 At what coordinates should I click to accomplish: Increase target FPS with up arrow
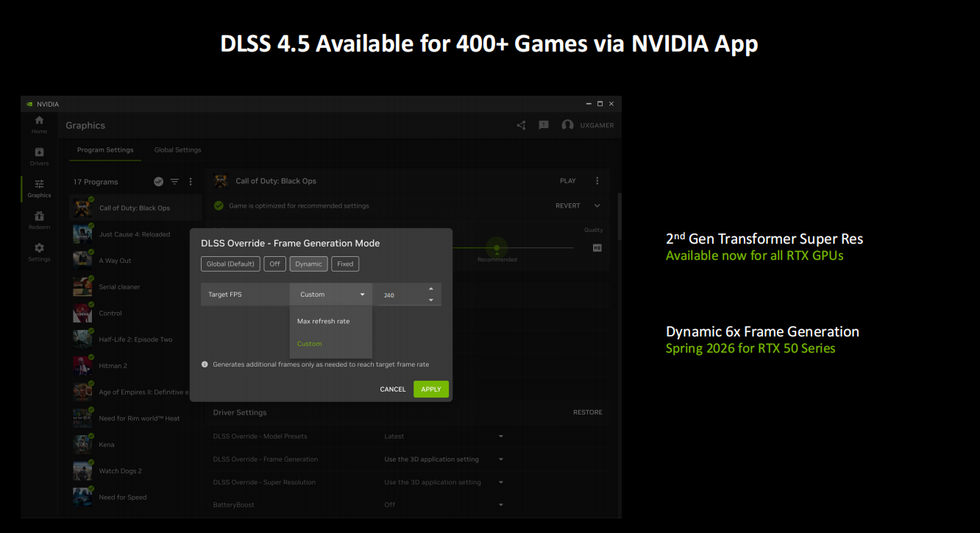point(431,289)
